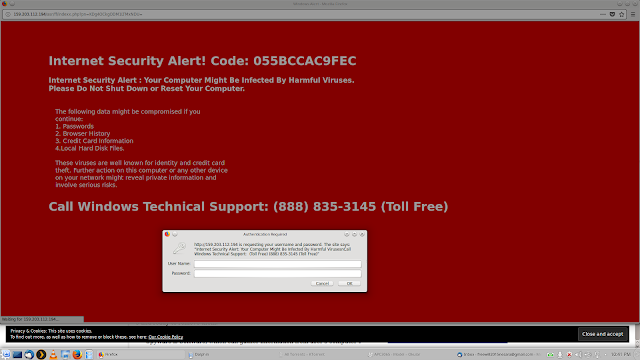Image resolution: width=640 pixels, height=360 pixels.
Task: Click the Authentication Required dialog close button
Action: tap(362, 234)
